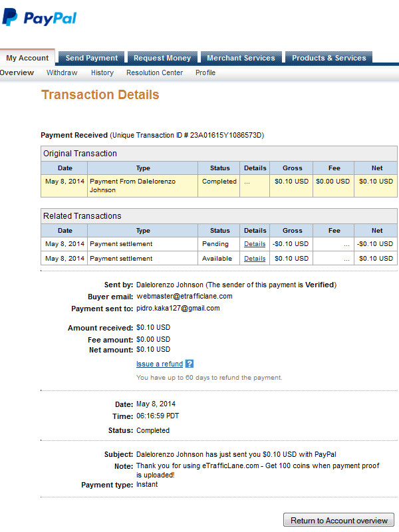
Task: Click the help icon beside Issue a refund
Action: click(x=190, y=364)
